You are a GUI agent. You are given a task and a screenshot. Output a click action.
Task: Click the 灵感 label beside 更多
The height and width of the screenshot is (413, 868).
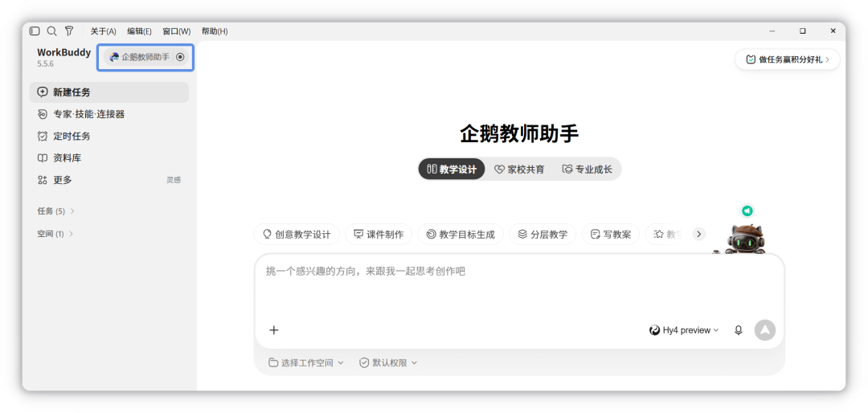click(174, 180)
